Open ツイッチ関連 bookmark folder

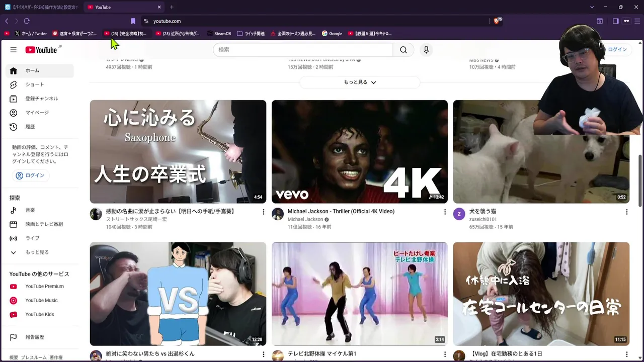tap(251, 34)
